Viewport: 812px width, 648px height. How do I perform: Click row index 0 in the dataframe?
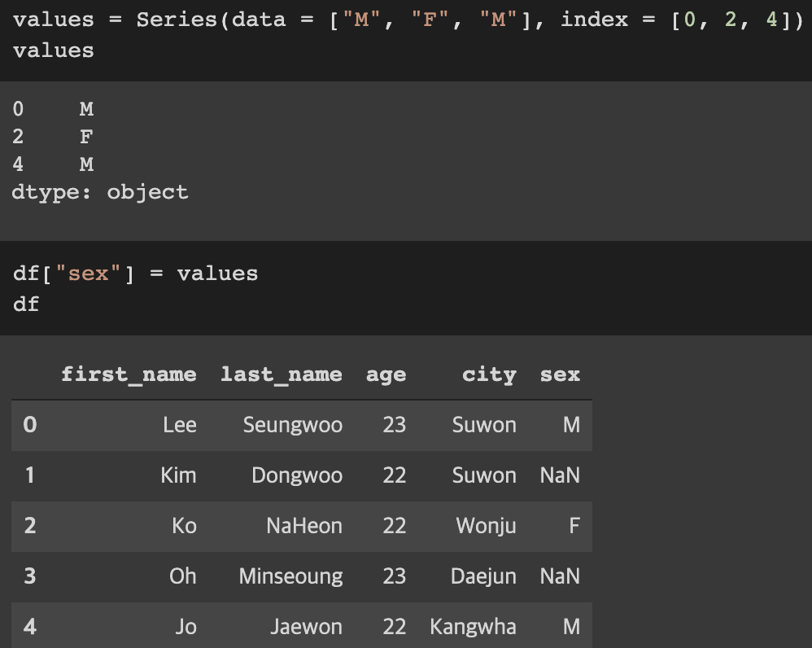tap(30, 425)
